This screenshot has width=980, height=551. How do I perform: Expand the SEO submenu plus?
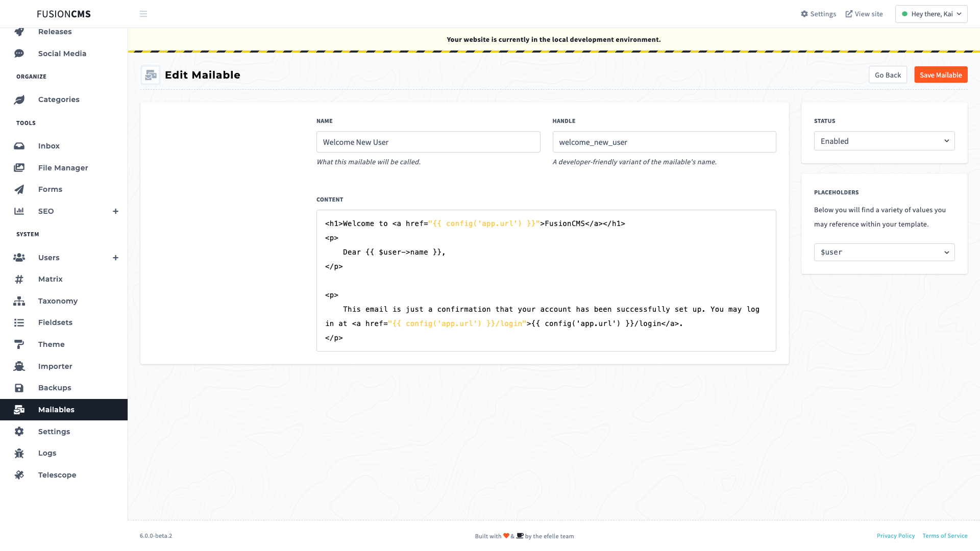click(115, 211)
